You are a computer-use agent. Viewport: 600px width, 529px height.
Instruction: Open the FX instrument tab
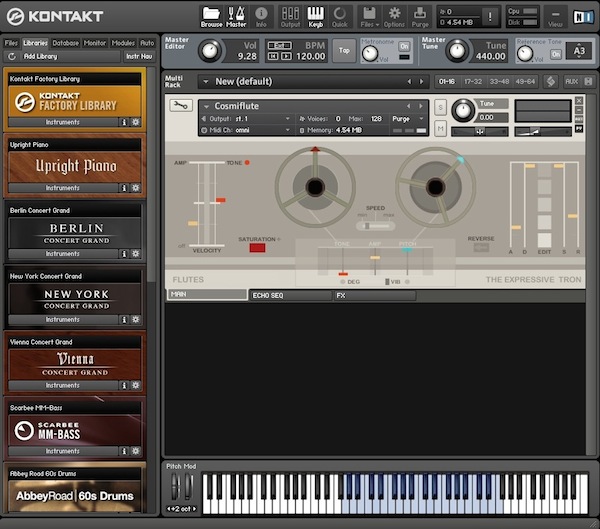375,296
